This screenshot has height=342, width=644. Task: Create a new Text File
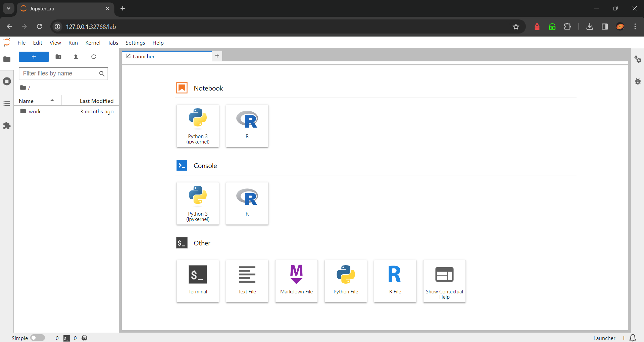[247, 281]
